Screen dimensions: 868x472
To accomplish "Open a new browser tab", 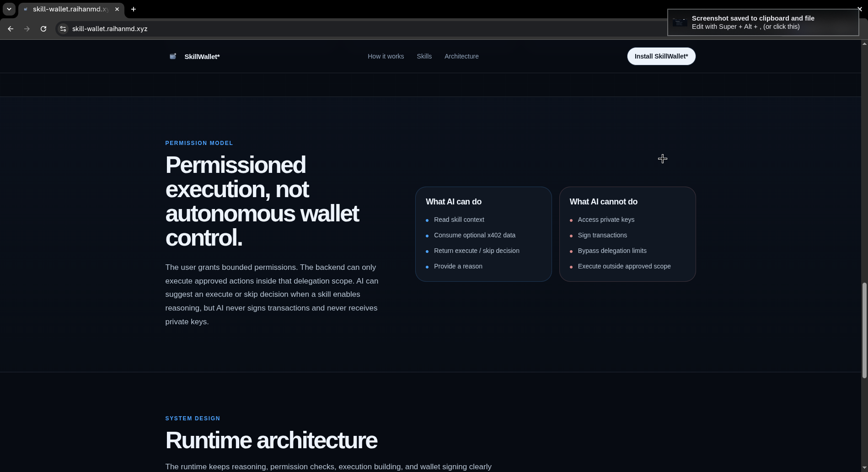I will (x=134, y=9).
